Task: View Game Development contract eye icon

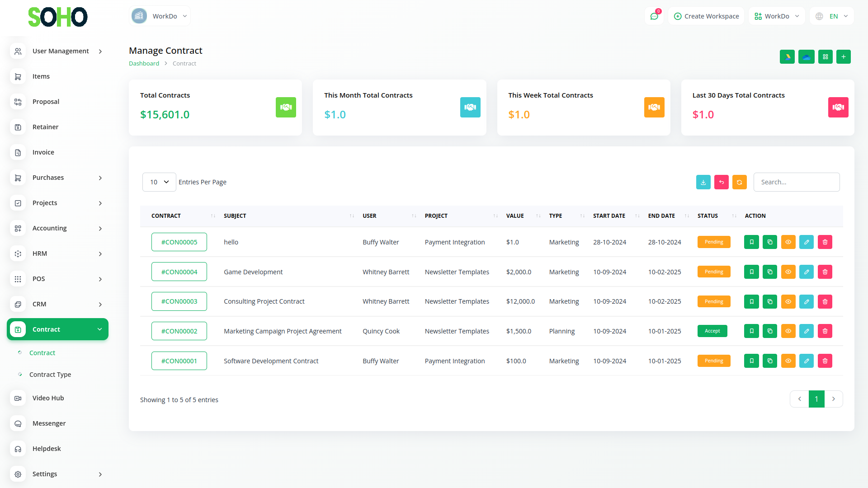Action: (788, 272)
